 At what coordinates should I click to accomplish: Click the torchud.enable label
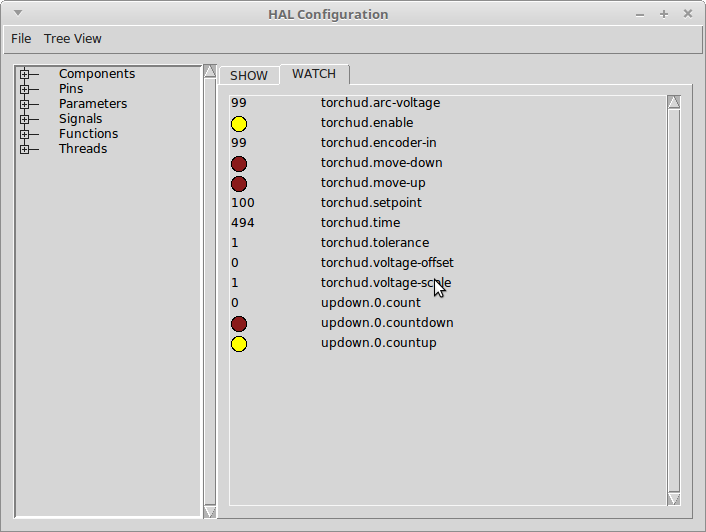(367, 123)
